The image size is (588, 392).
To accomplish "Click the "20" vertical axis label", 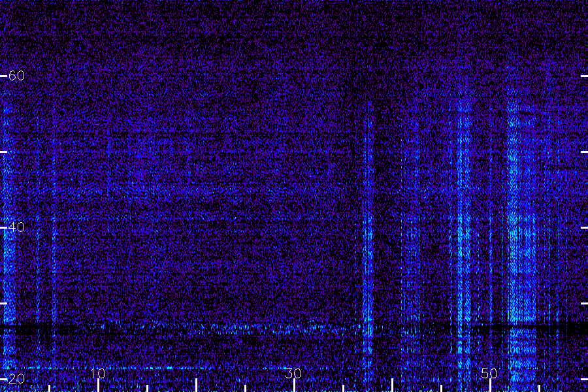I will pos(16,378).
